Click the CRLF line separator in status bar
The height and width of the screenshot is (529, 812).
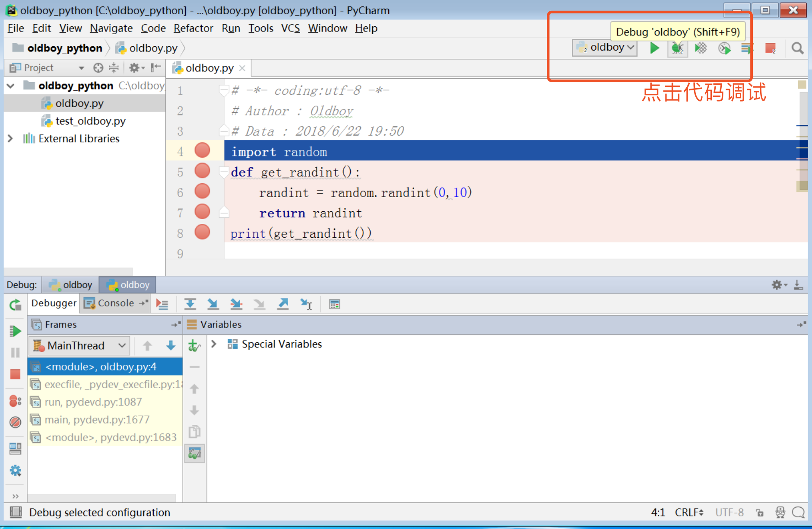[689, 513]
